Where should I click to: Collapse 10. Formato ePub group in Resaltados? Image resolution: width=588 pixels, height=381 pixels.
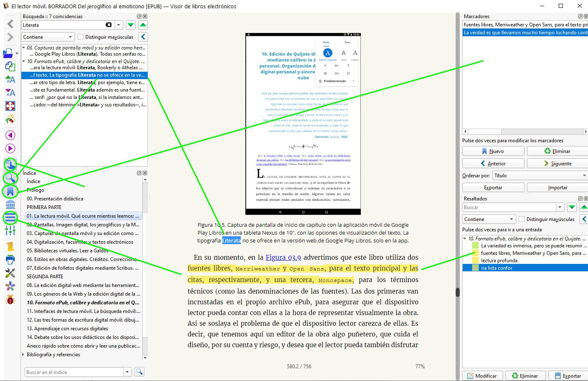pos(465,239)
